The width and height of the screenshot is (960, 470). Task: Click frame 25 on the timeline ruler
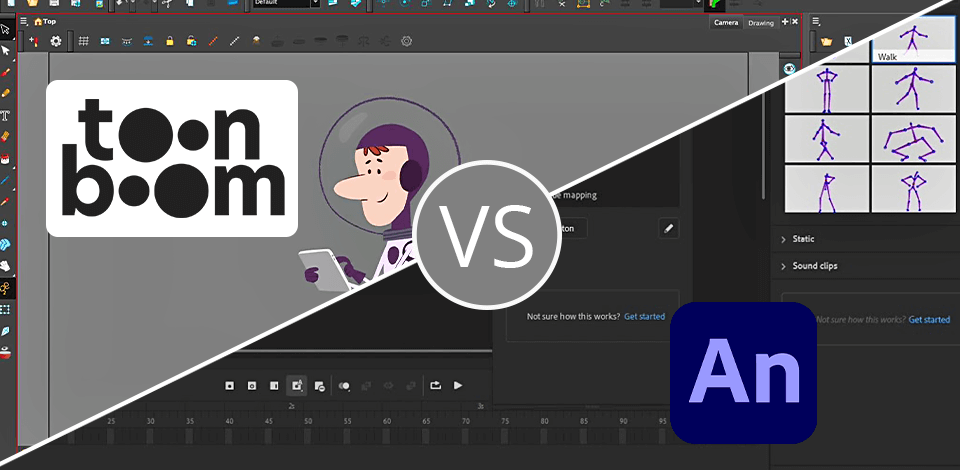tap(111, 421)
